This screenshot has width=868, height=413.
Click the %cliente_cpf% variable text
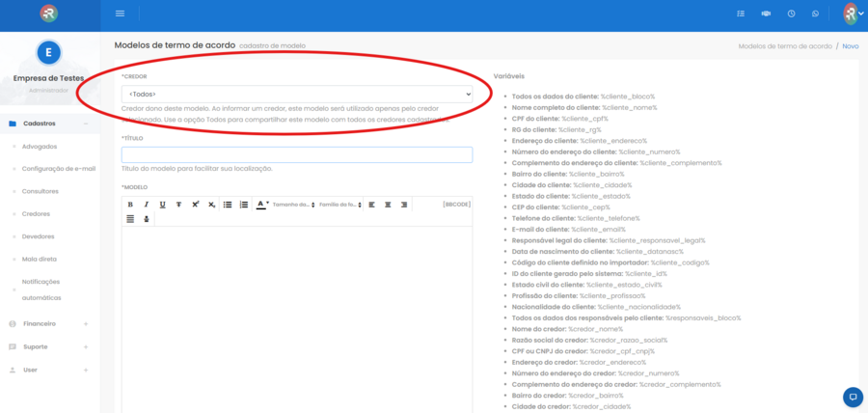coord(584,119)
